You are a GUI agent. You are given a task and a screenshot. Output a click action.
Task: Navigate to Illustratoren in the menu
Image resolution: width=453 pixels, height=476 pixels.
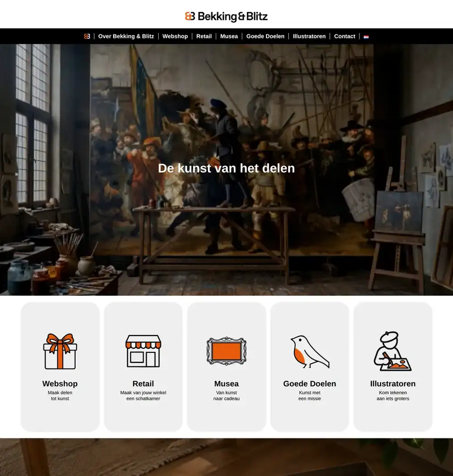click(309, 36)
